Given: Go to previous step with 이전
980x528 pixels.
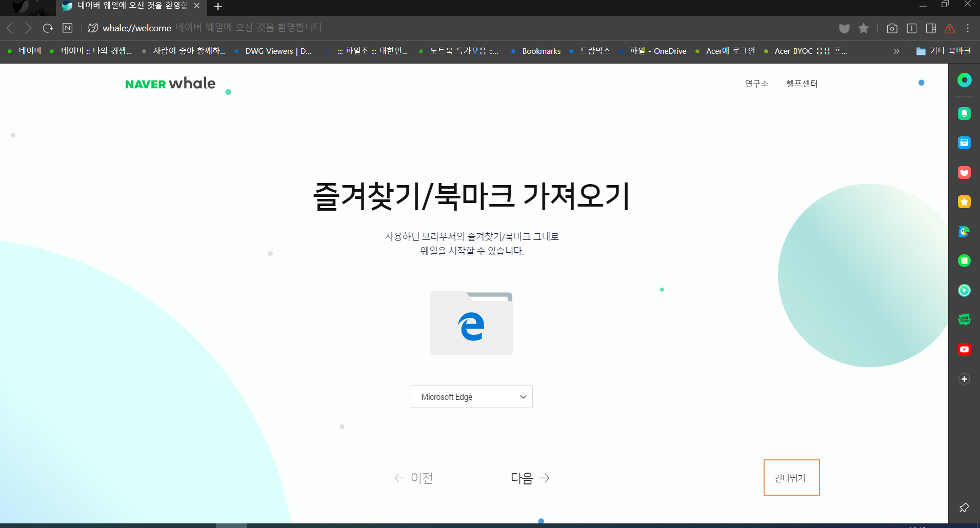Looking at the screenshot, I should pyautogui.click(x=414, y=478).
